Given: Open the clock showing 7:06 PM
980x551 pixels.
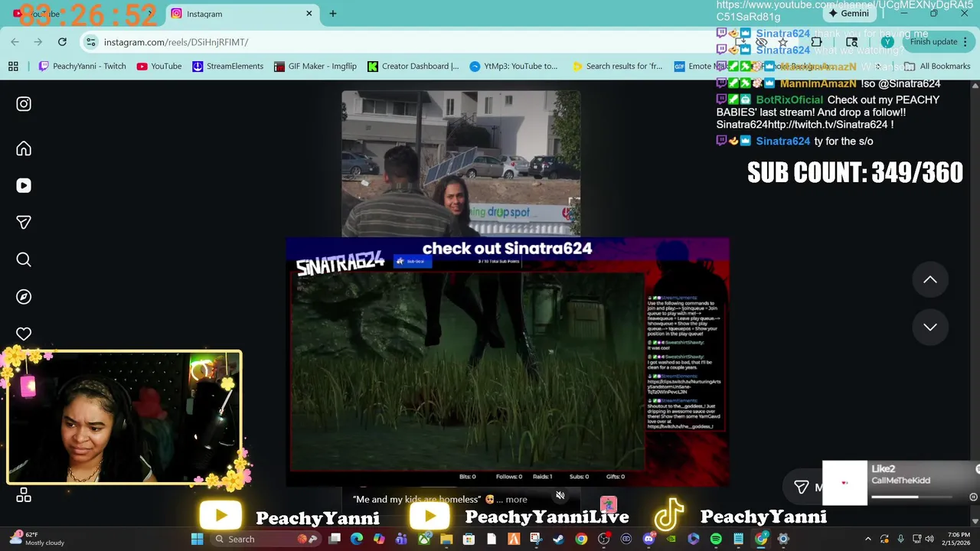Looking at the screenshot, I should coord(957,540).
